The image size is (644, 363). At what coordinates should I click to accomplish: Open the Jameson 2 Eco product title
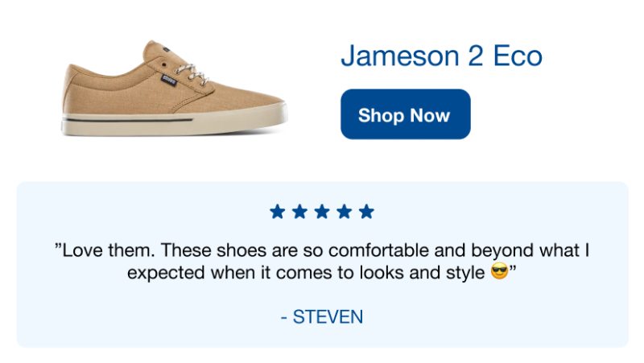coord(441,56)
